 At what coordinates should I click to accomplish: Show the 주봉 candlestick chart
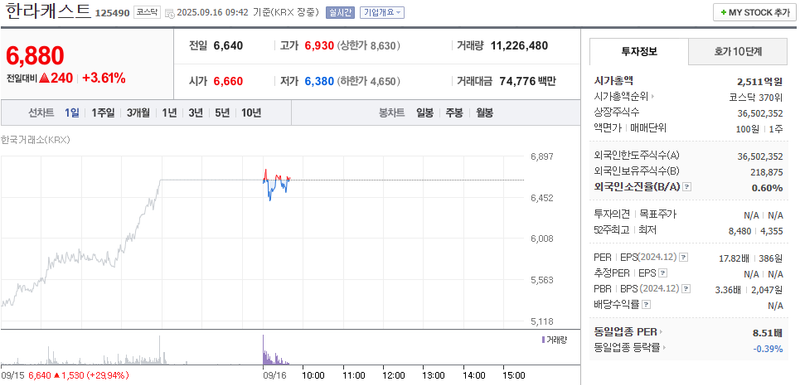click(454, 113)
